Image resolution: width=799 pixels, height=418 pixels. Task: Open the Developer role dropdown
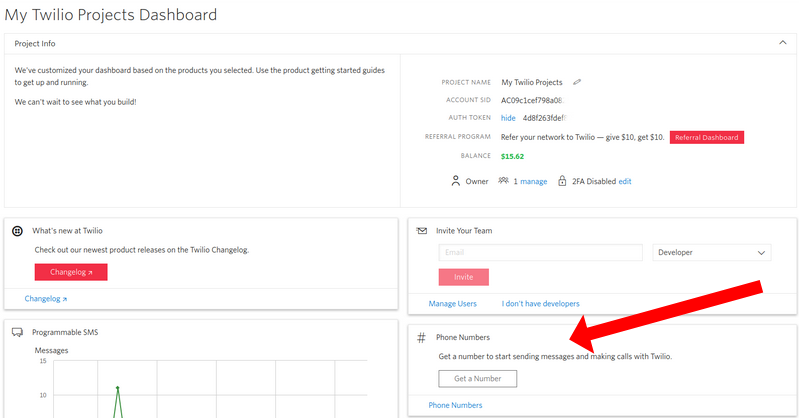[x=712, y=252]
